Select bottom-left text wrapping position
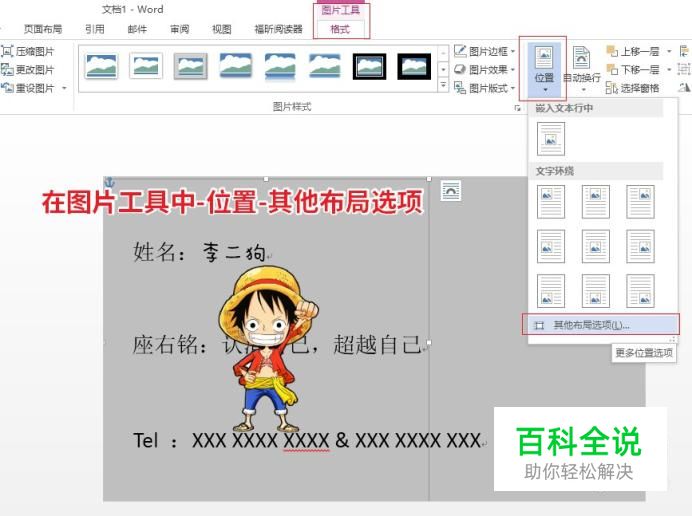The width and height of the screenshot is (692, 516). [551, 291]
